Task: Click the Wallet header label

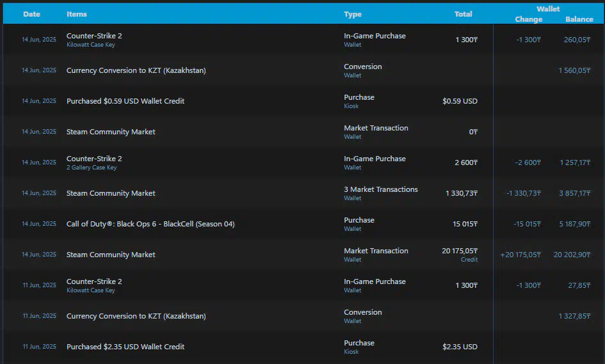Action: (x=548, y=9)
